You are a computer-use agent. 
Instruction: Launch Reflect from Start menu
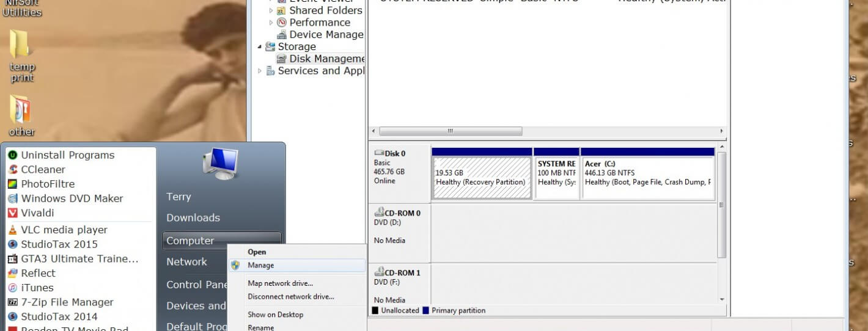point(38,273)
